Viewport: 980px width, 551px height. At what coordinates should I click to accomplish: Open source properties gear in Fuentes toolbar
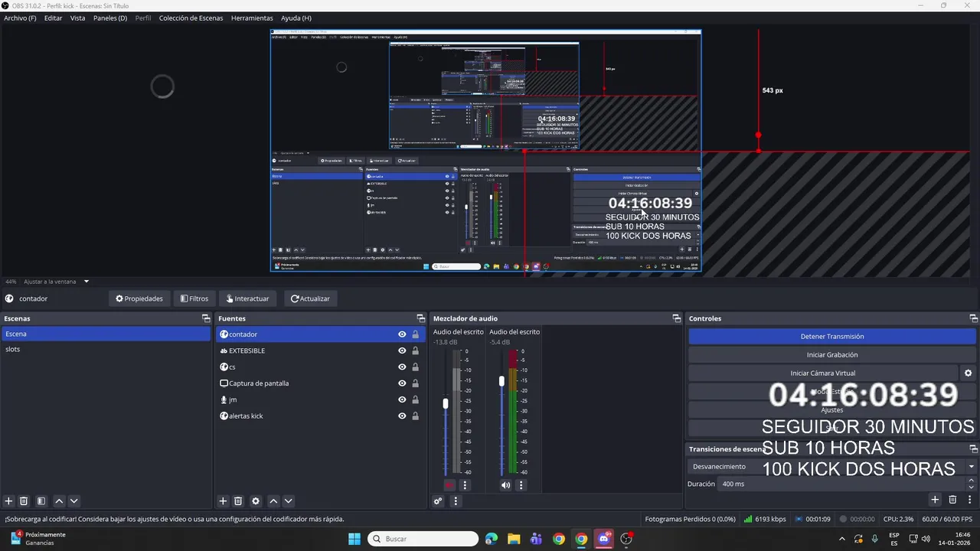256,501
